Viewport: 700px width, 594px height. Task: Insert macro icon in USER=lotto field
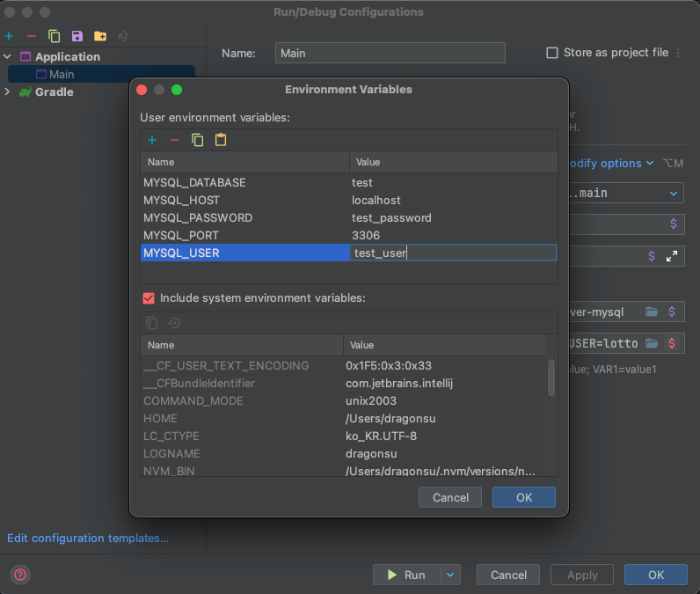(672, 343)
